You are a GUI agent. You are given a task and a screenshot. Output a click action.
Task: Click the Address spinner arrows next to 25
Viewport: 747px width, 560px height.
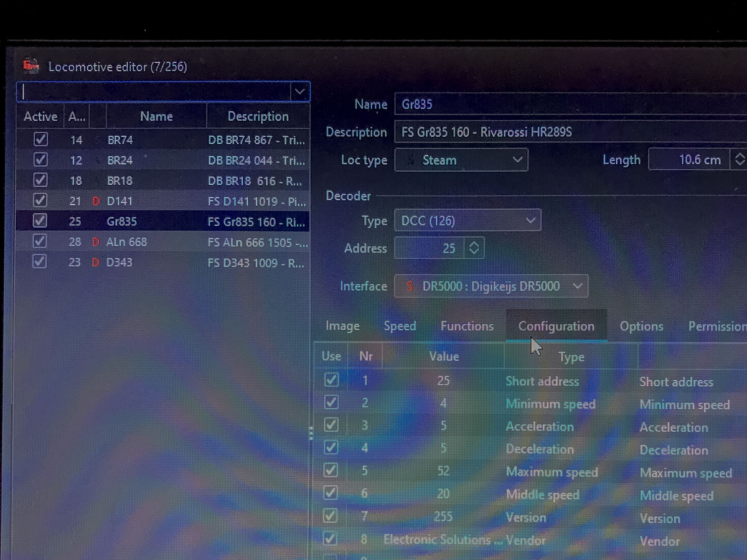tap(474, 248)
